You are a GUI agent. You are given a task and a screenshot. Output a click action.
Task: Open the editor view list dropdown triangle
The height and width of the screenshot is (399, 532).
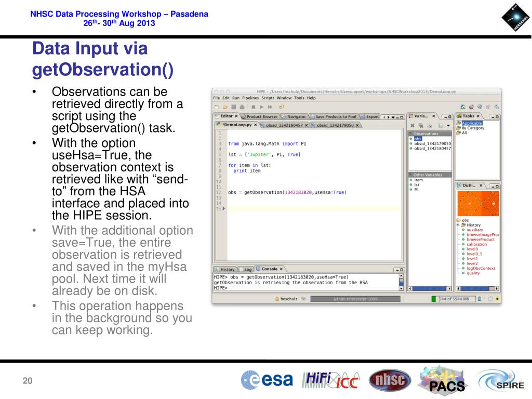393,117
